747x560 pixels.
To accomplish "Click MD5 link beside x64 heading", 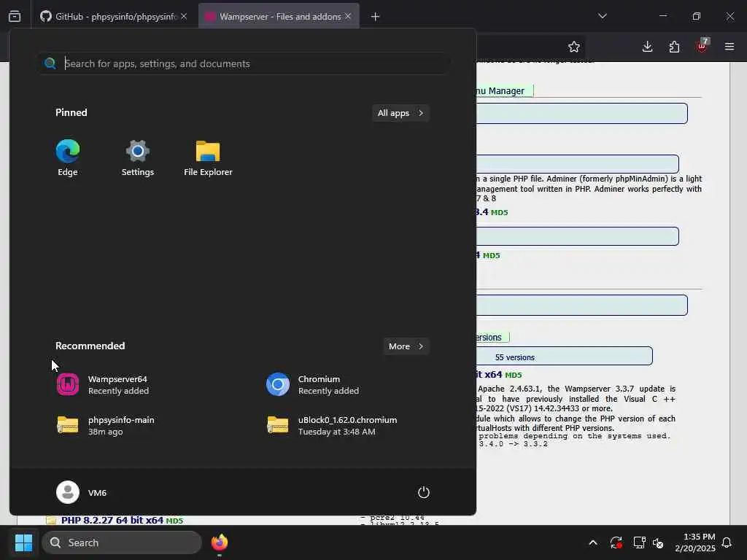I will coord(513,376).
